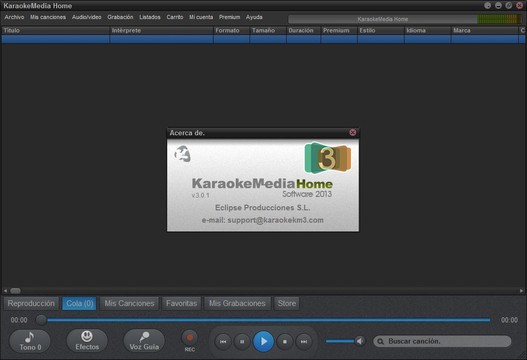This screenshot has width=527, height=360.
Task: Open the Mi cuenta menu
Action: 201,17
